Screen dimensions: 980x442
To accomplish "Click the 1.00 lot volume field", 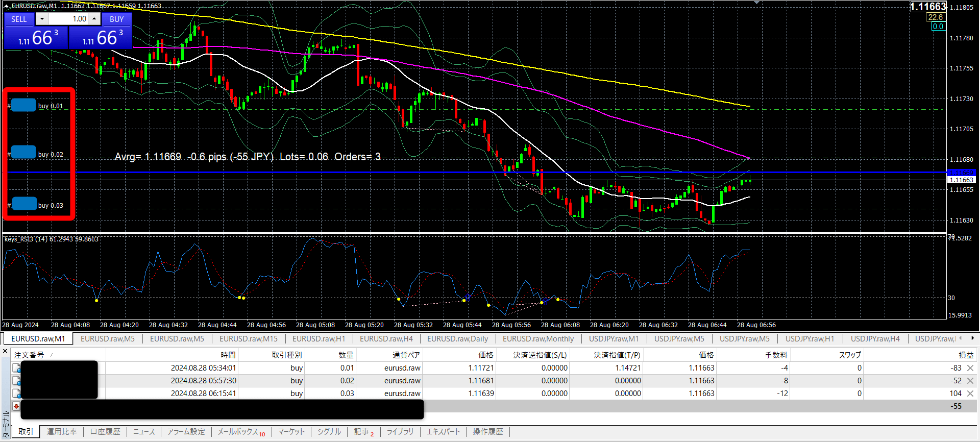I will pyautogui.click(x=68, y=19).
